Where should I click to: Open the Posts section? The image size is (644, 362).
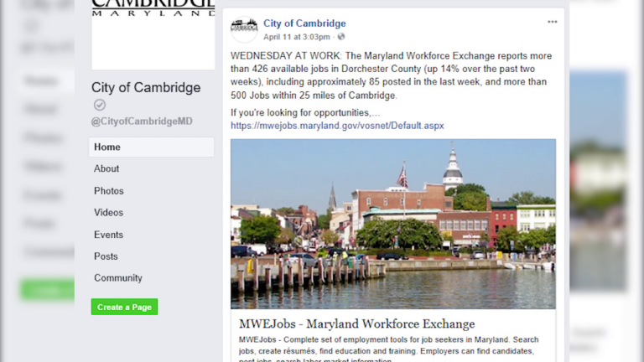coord(106,256)
